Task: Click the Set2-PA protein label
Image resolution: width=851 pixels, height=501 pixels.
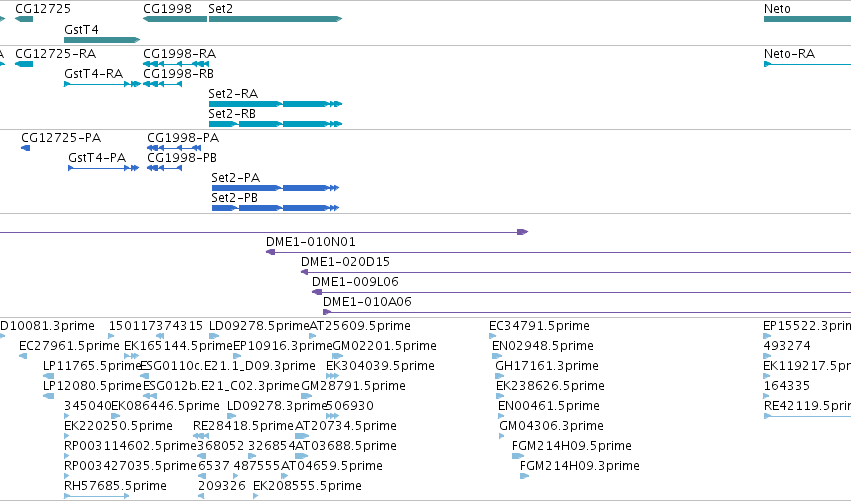Action: 236,178
